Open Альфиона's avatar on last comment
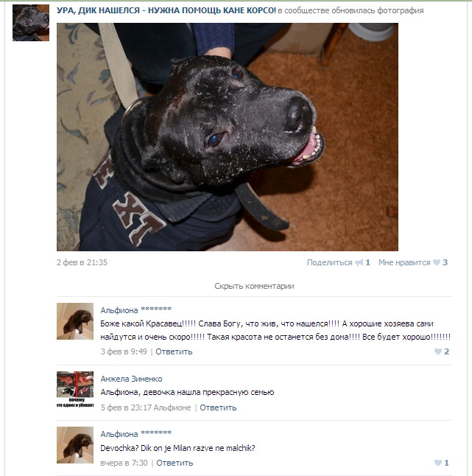This screenshot has width=472, height=476. point(75,445)
